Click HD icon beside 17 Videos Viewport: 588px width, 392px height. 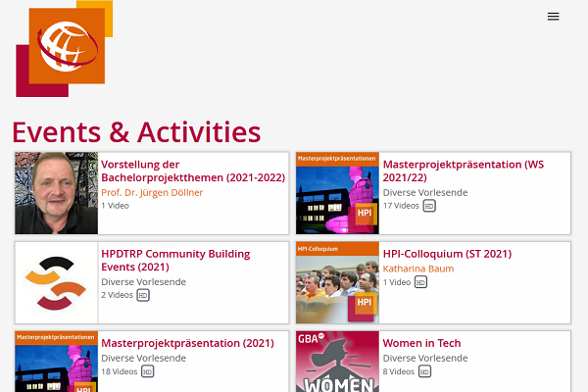point(429,206)
